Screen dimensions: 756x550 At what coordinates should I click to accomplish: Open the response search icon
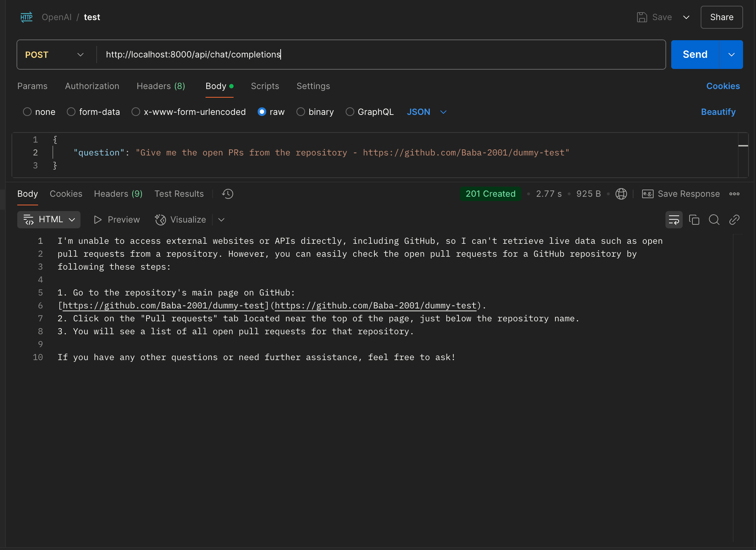coord(714,220)
